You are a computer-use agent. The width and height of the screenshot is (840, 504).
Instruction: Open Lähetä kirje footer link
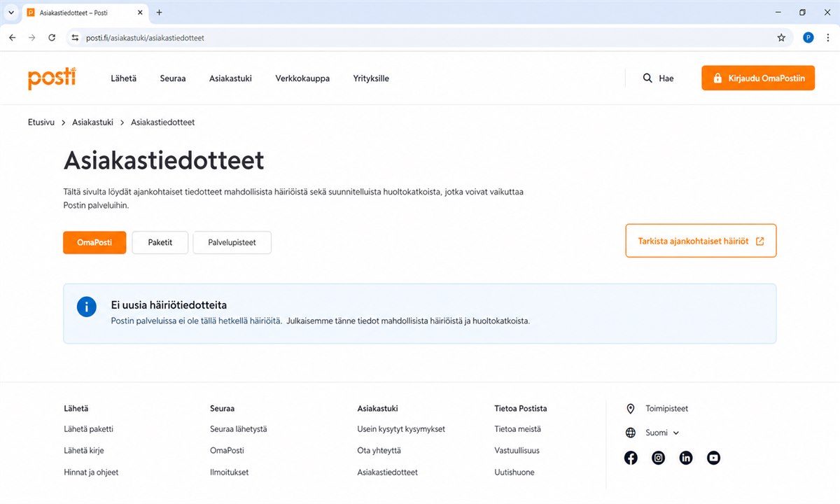coord(84,451)
